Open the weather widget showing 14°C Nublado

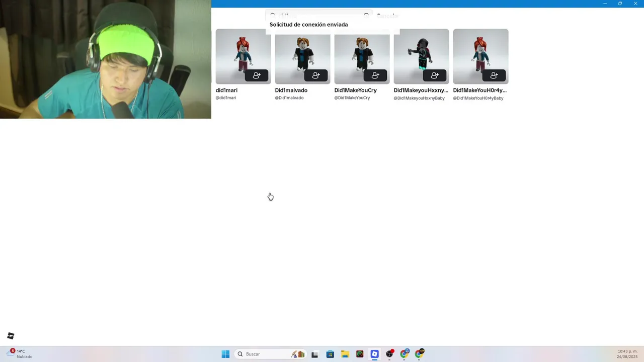coord(20,354)
